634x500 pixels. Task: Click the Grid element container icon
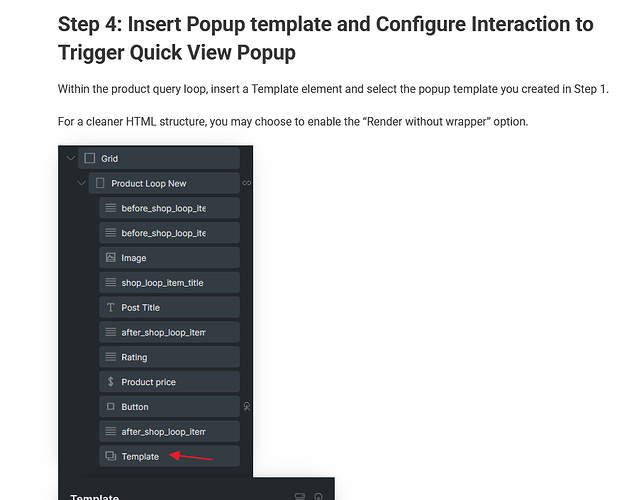click(90, 158)
